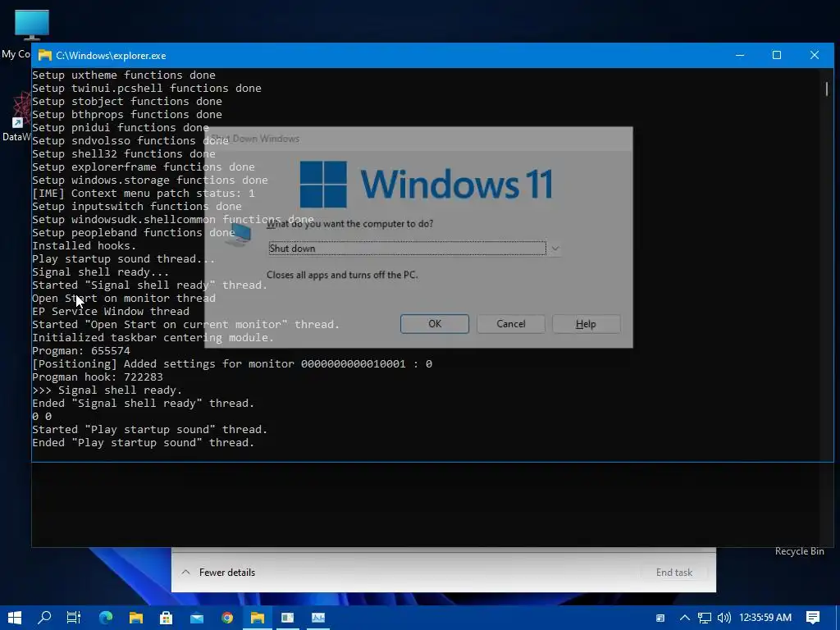
Task: Click the dropdown arrow beside Shut down
Action: pos(555,248)
